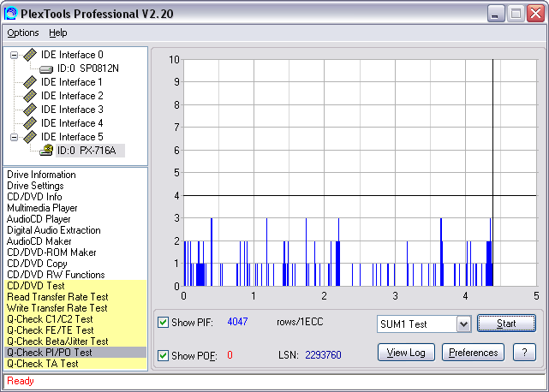Click the PX-716A optical drive icon
Viewport: 549px width, 392px height.
[46, 150]
